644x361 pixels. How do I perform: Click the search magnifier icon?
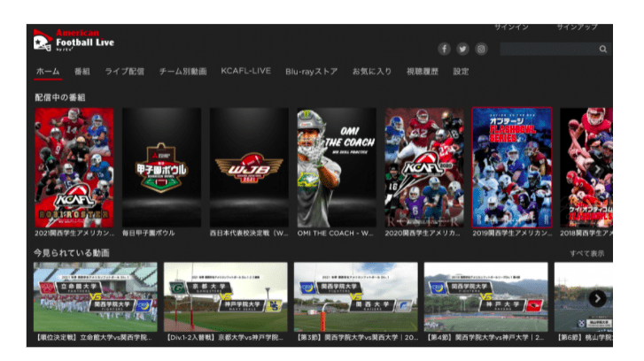click(603, 50)
